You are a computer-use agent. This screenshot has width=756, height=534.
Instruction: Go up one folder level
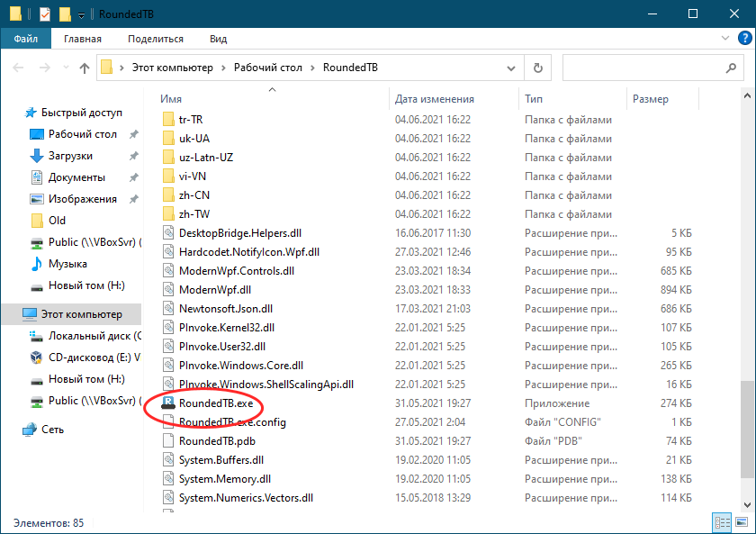(x=85, y=68)
